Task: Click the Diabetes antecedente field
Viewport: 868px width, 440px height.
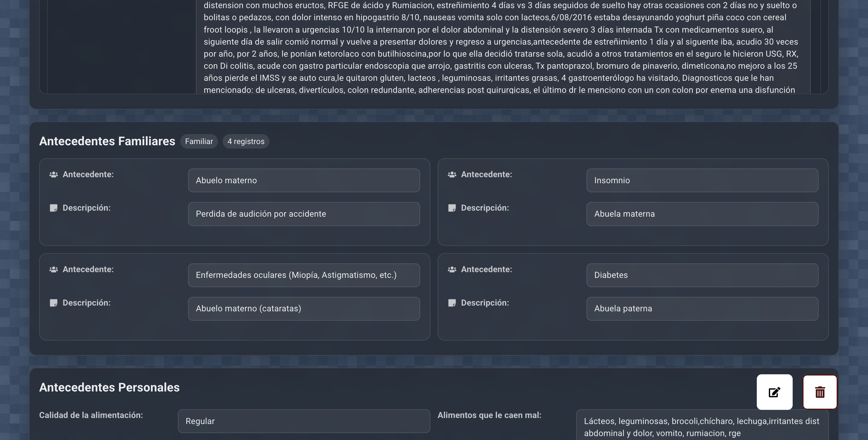Action: (702, 275)
